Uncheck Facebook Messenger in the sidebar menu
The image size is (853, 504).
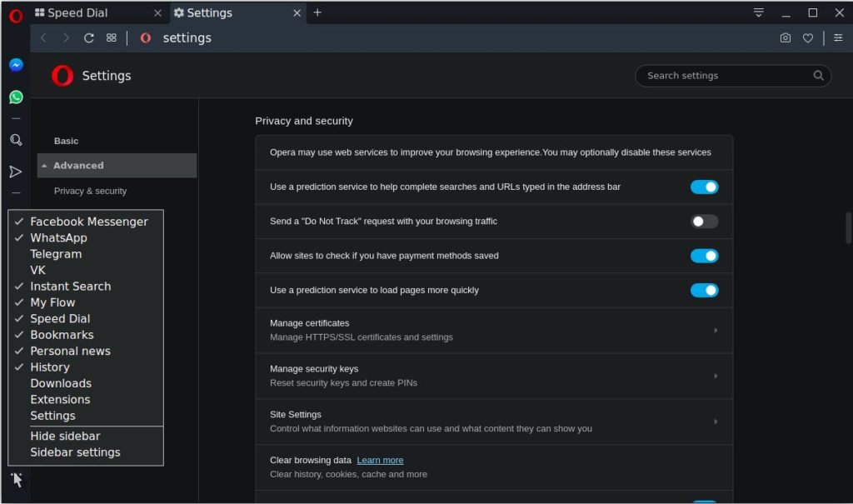click(86, 222)
